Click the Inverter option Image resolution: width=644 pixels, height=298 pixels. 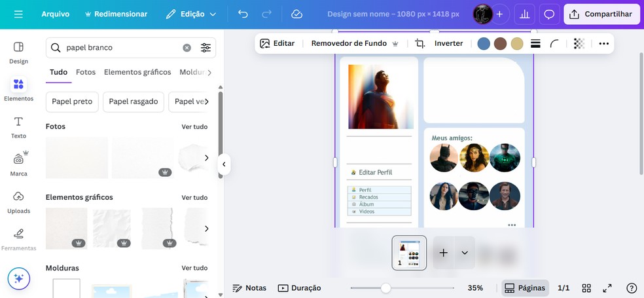[448, 43]
